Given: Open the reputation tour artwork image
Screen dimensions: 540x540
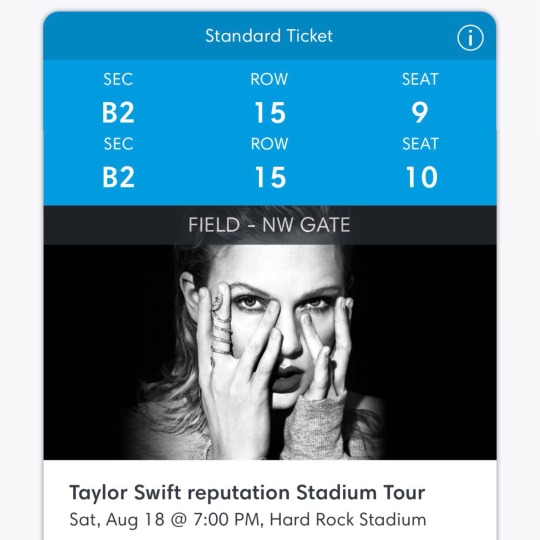Looking at the screenshot, I should tap(270, 352).
